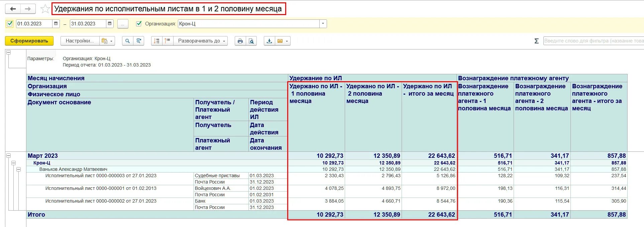Click the Сформировать button
The image size is (644, 227).
[29, 41]
